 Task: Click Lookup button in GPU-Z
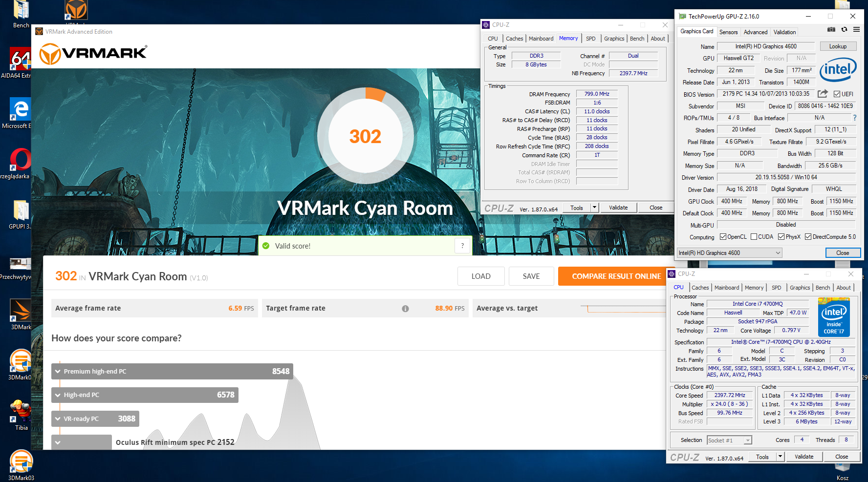(x=838, y=46)
